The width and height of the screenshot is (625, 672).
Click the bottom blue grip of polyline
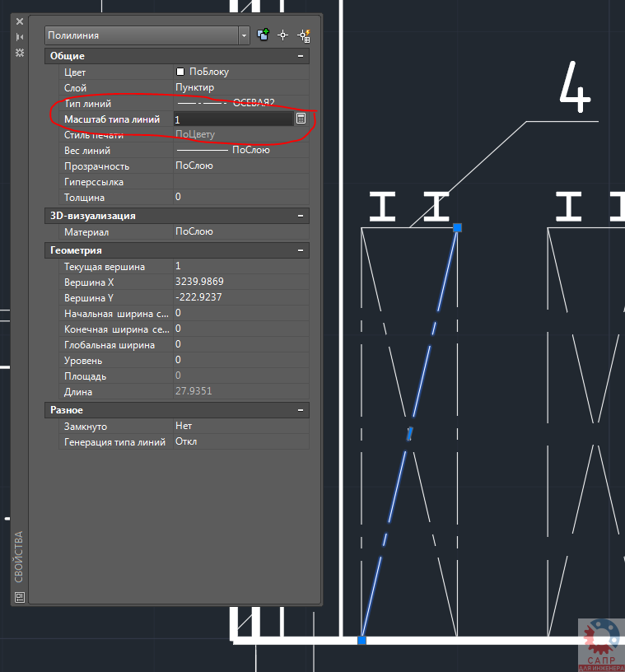click(361, 640)
